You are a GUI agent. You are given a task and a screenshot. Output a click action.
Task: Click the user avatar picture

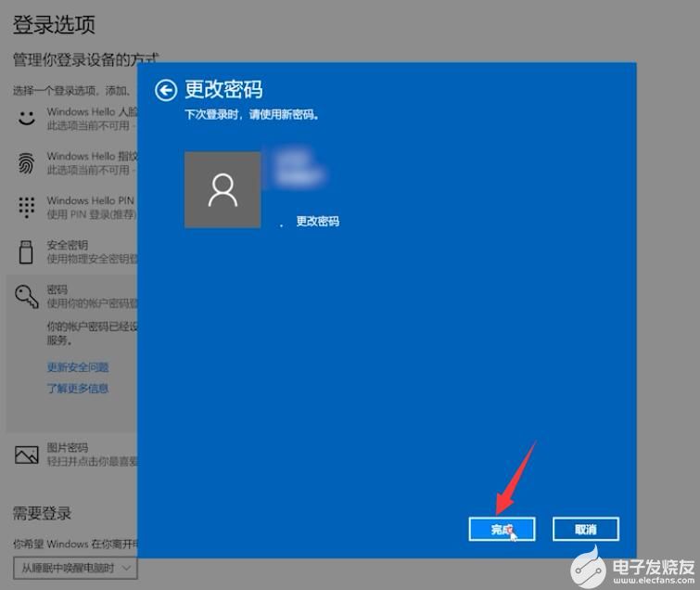point(223,190)
